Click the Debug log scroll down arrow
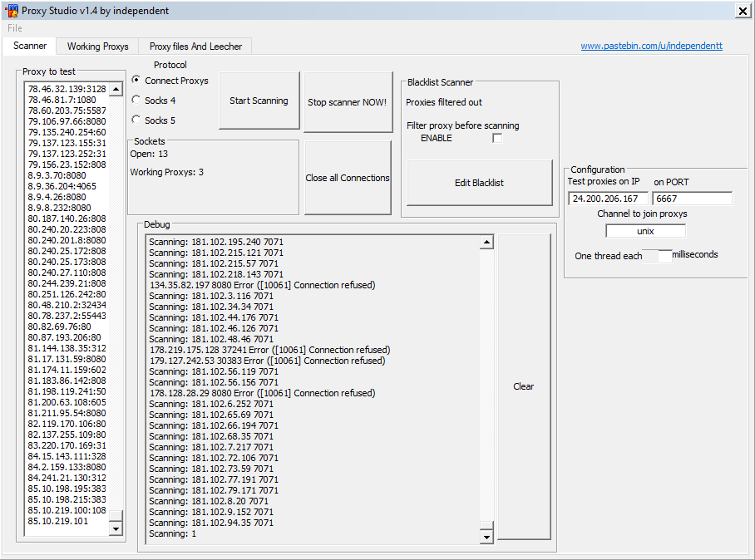This screenshot has width=755, height=560. click(486, 537)
